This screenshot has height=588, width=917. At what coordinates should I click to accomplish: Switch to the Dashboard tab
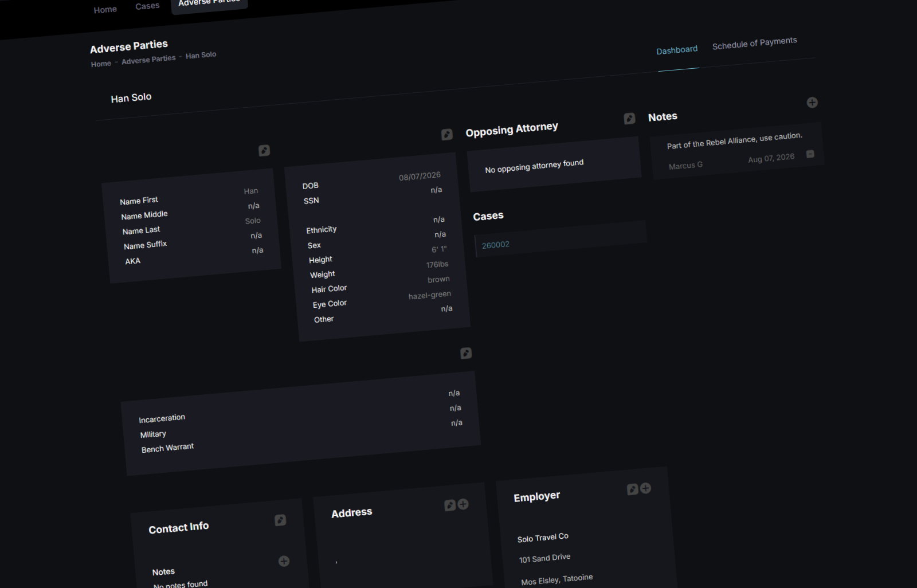click(x=677, y=50)
